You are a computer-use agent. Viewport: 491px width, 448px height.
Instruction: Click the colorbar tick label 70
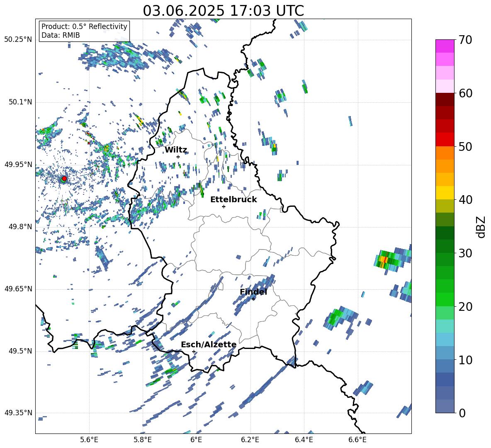coord(465,40)
